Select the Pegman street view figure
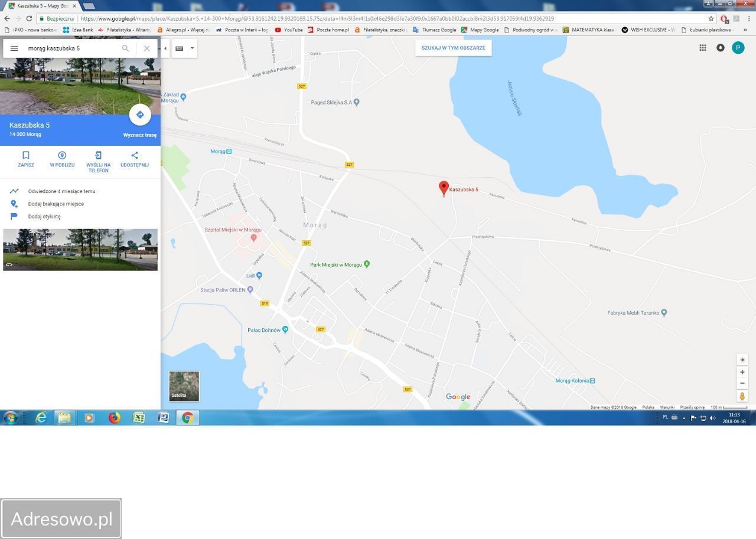This screenshot has height=539, width=756. 742,396
